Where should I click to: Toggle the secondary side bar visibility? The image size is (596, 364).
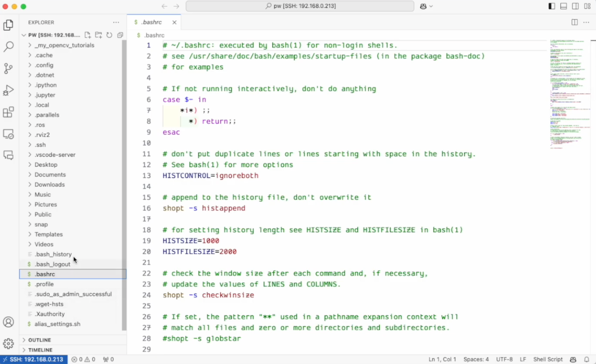pyautogui.click(x=575, y=6)
